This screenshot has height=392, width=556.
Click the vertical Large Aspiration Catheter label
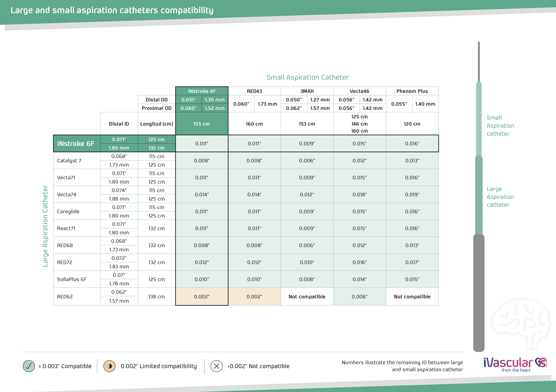45,226
